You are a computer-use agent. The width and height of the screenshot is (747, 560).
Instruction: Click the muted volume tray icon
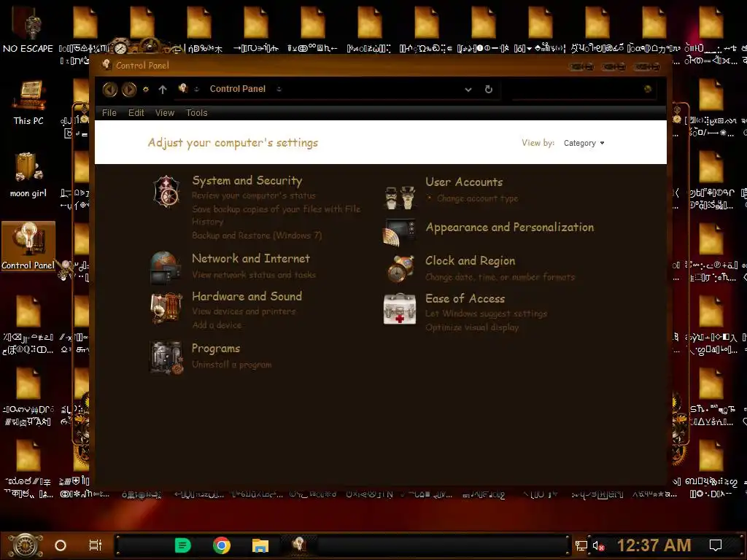(598, 545)
